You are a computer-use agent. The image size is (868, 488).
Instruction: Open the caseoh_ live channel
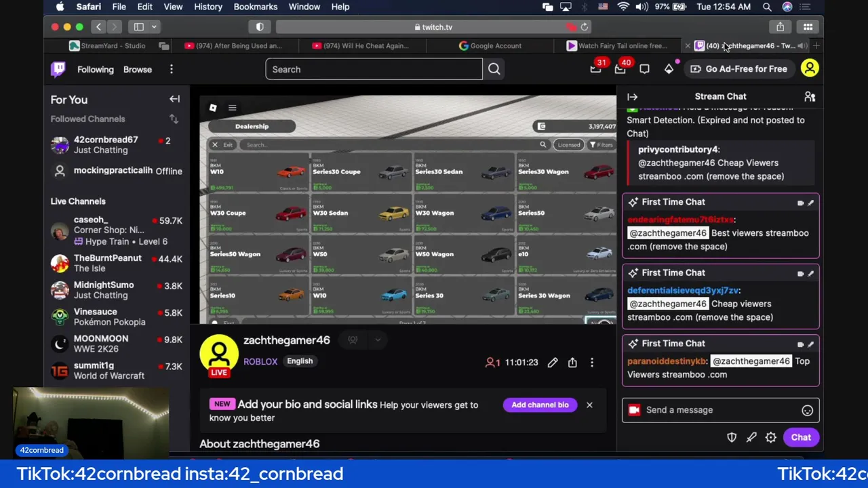point(117,230)
